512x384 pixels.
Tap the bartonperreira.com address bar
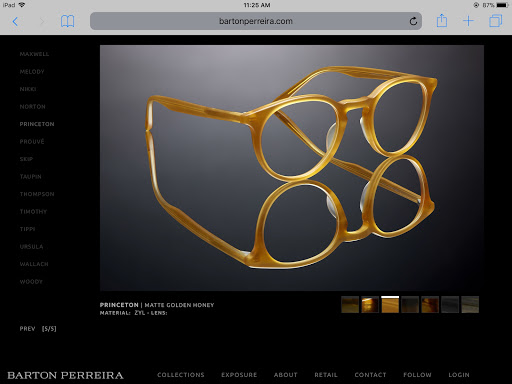(x=256, y=21)
